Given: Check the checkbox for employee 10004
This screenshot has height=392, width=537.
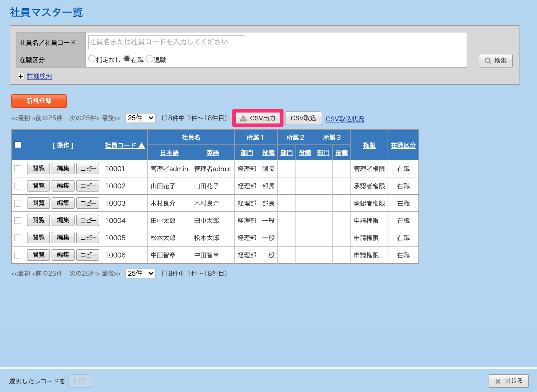Looking at the screenshot, I should point(18,221).
